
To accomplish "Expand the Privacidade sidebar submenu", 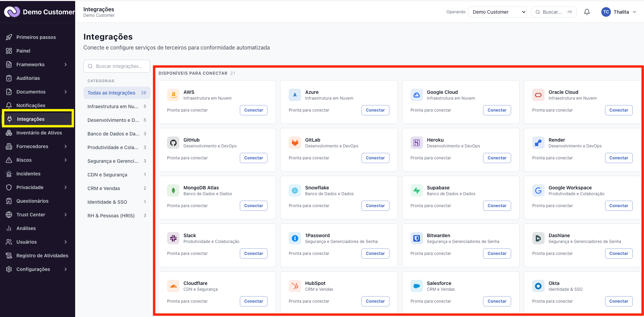I will coord(66,187).
